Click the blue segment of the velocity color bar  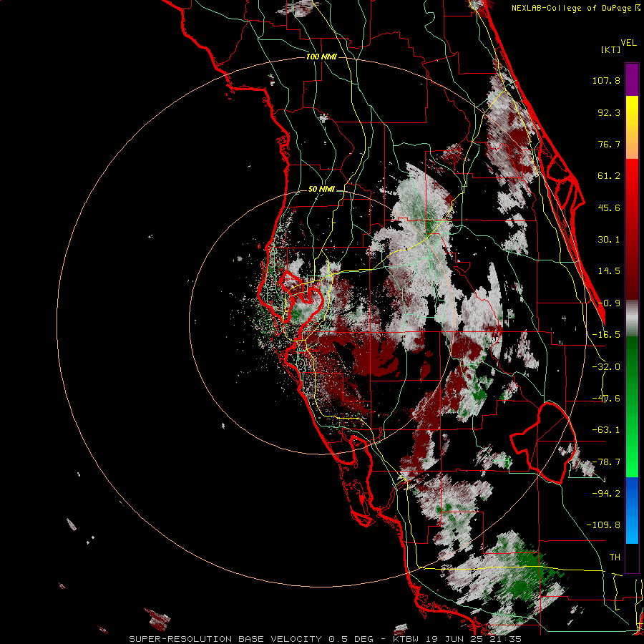click(632, 510)
